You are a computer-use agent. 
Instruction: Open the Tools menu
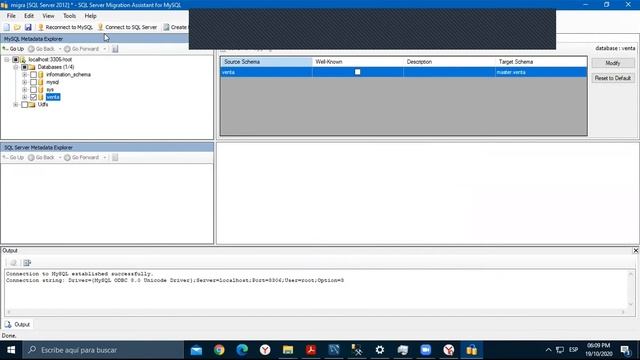(69, 16)
